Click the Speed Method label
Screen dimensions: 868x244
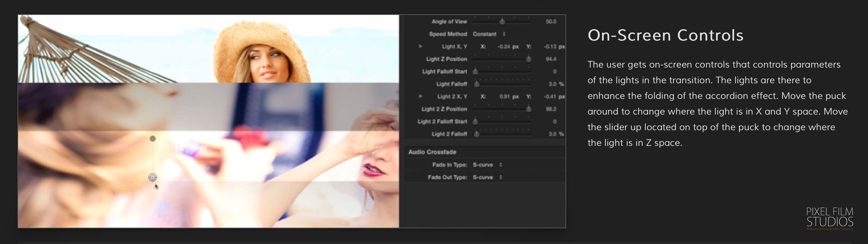pyautogui.click(x=448, y=34)
